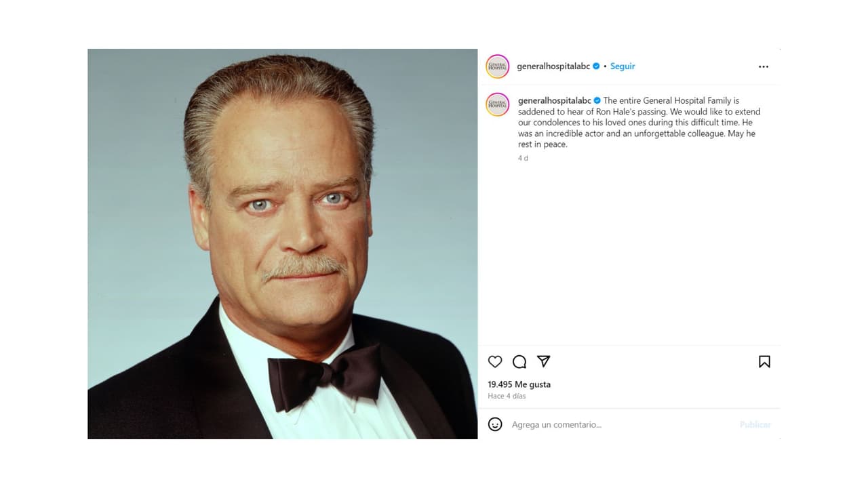
Task: Click the Publicar button to submit a comment
Action: click(x=755, y=424)
